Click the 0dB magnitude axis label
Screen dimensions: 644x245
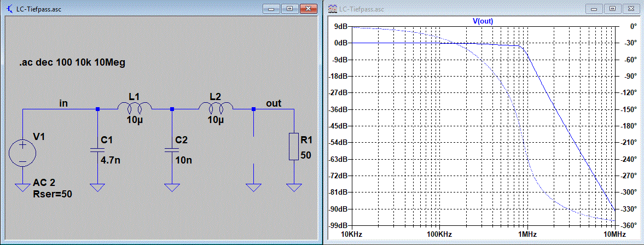pyautogui.click(x=342, y=43)
